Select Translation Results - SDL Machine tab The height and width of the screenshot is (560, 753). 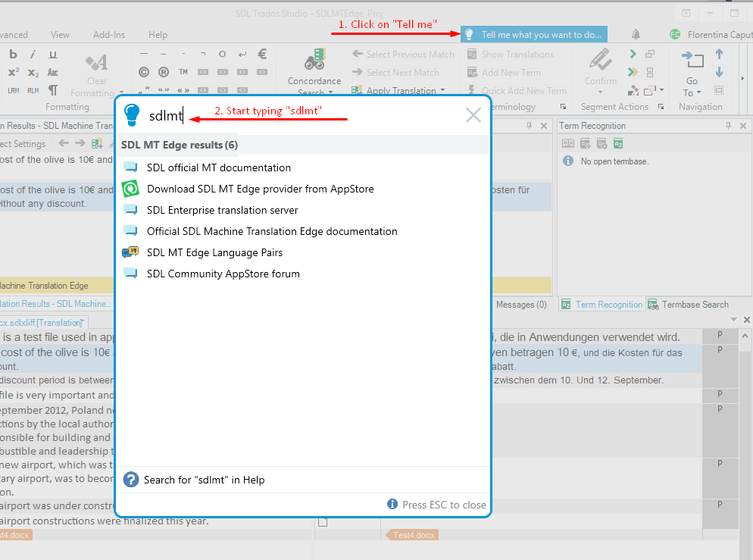(x=55, y=304)
